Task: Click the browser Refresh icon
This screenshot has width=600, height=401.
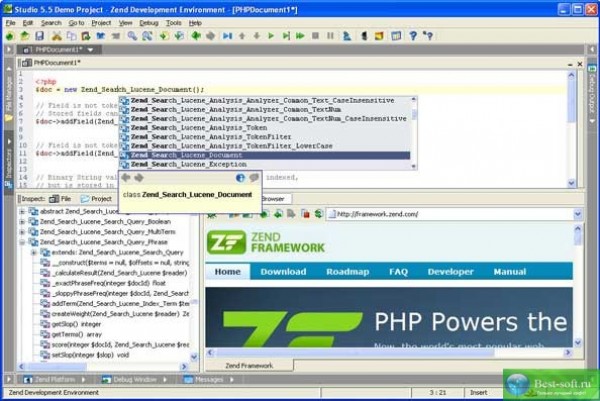Action: tap(318, 214)
